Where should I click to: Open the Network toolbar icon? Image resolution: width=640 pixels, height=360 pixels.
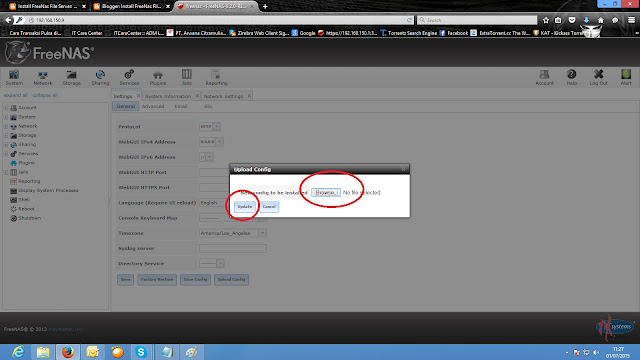[43, 77]
